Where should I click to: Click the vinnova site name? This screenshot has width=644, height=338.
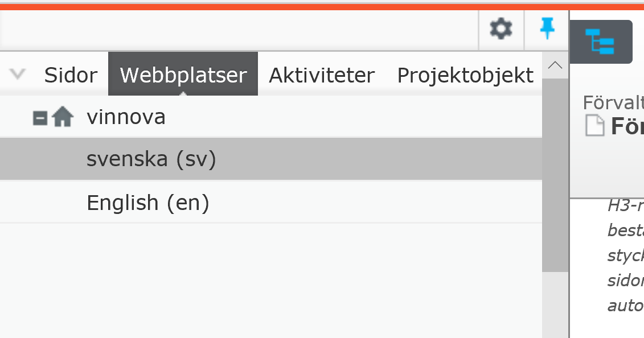(126, 116)
